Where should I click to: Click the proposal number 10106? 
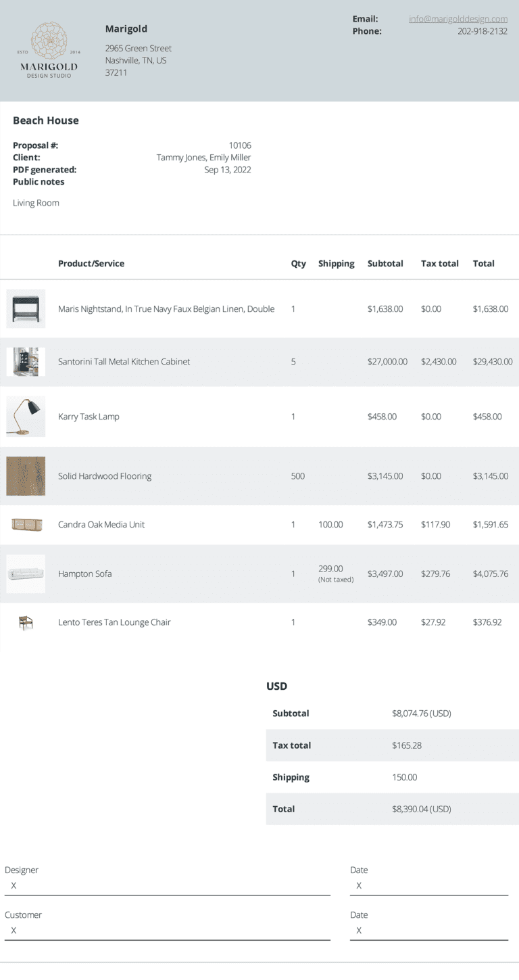(239, 145)
